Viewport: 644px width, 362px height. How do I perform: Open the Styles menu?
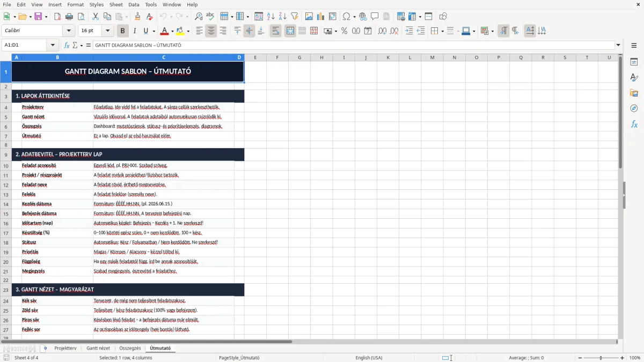pos(97,4)
